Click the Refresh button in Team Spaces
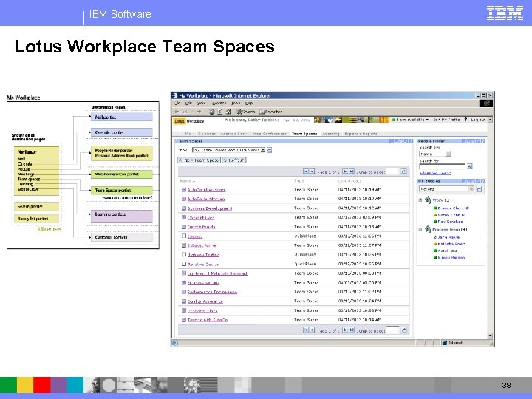This screenshot has width=532, height=399. click(x=234, y=160)
